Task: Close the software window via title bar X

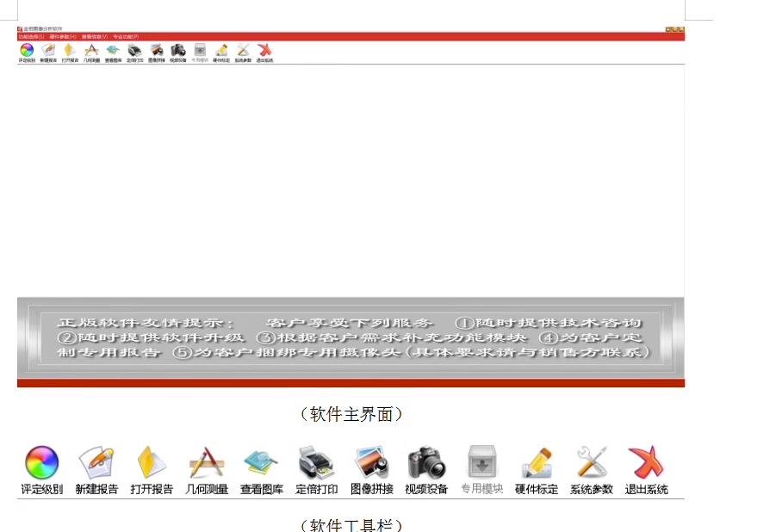Action: coord(680,29)
